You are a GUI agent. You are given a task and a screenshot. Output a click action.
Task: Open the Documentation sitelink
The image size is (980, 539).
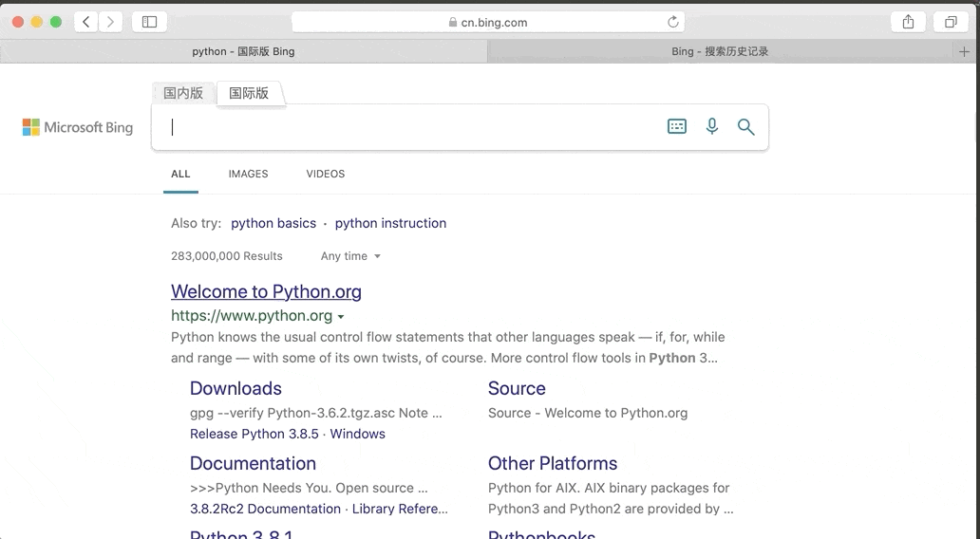253,463
